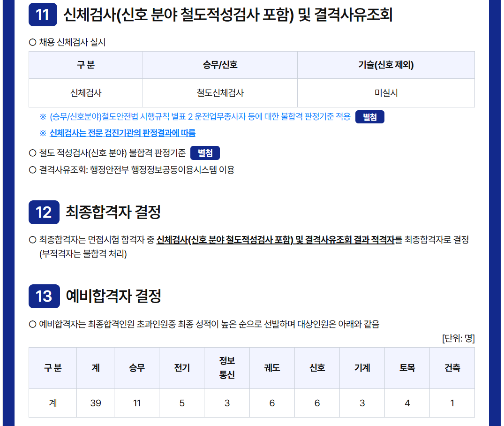Screen dimensions: 504x426
Task: Click the value 4 under 토목
Action: pos(407,403)
